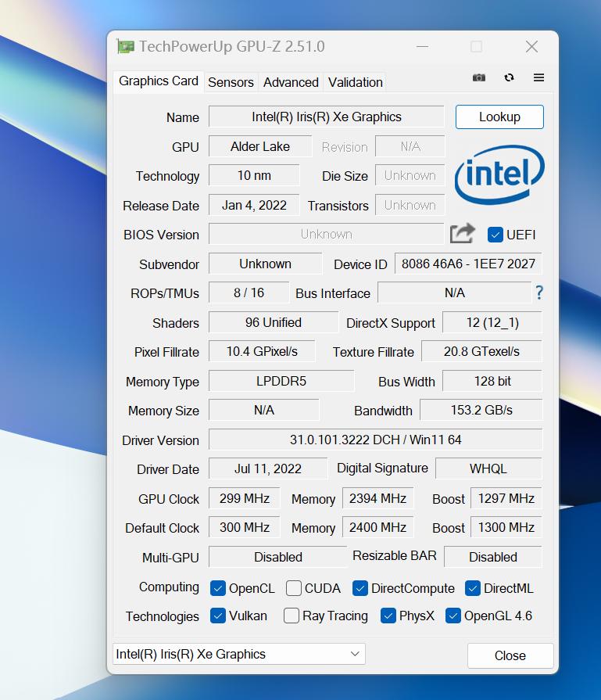Image resolution: width=601 pixels, height=700 pixels.
Task: Click the Memory Type value LPDDR5
Action: pos(281,381)
